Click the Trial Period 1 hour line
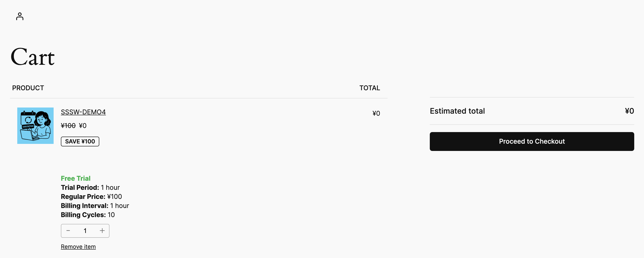The image size is (644, 258). point(90,188)
